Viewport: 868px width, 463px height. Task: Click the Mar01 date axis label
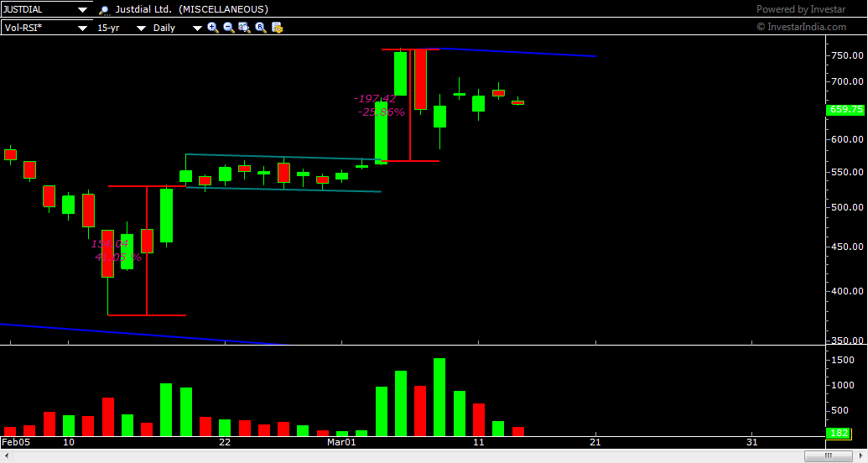click(341, 442)
